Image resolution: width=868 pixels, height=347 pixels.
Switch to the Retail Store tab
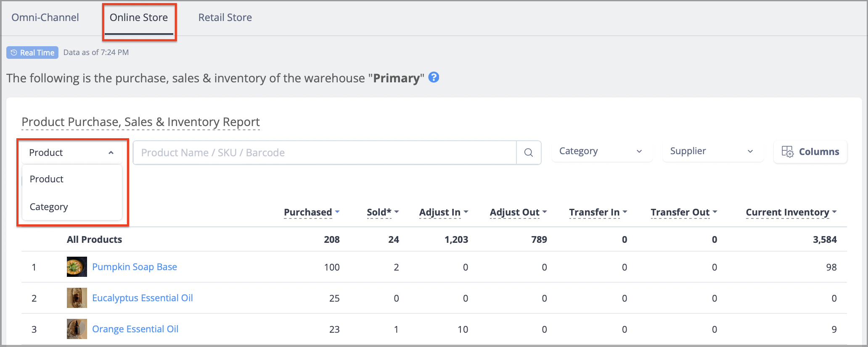coord(225,17)
